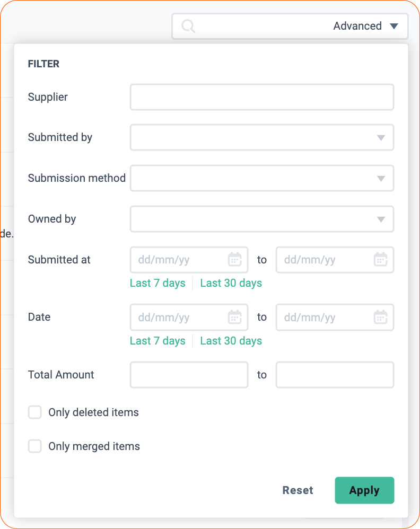Expand the Submitted by dropdown

(262, 137)
